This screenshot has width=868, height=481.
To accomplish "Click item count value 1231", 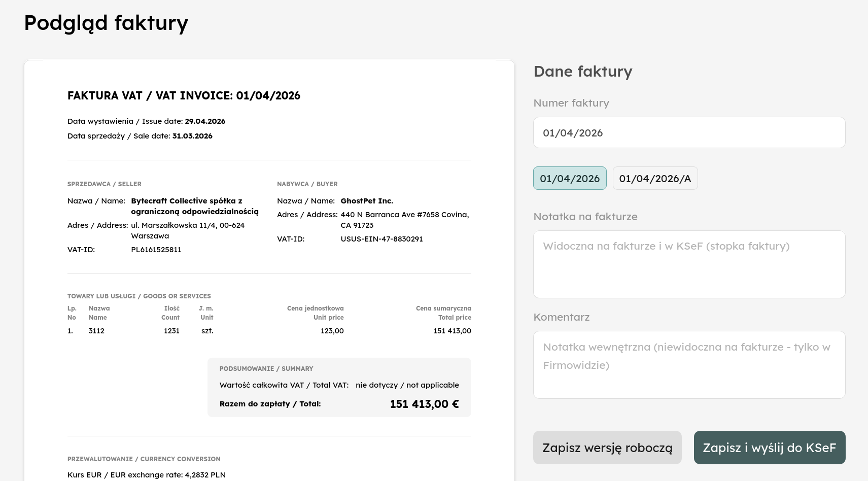I will click(x=171, y=330).
